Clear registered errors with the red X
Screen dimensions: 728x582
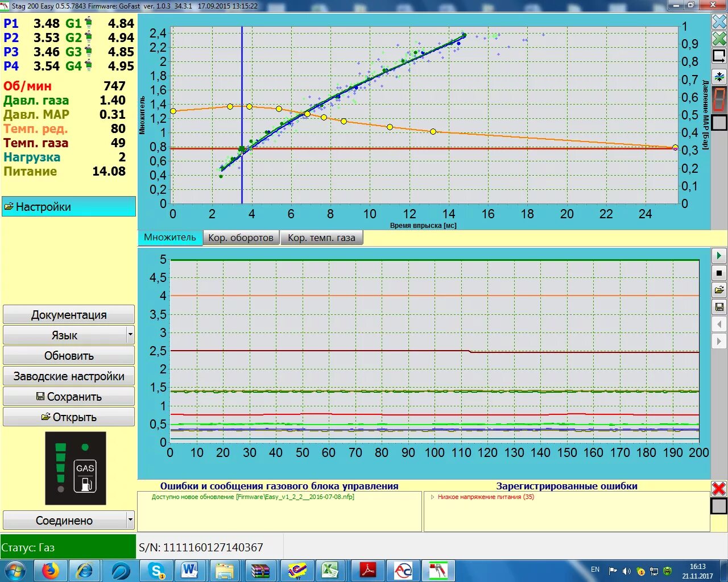tap(719, 488)
